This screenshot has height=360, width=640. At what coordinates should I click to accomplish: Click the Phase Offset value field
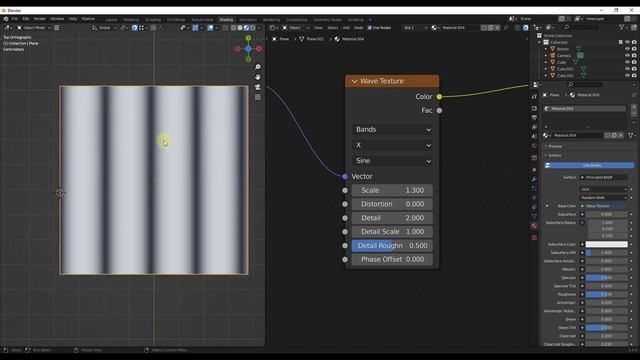(x=392, y=259)
